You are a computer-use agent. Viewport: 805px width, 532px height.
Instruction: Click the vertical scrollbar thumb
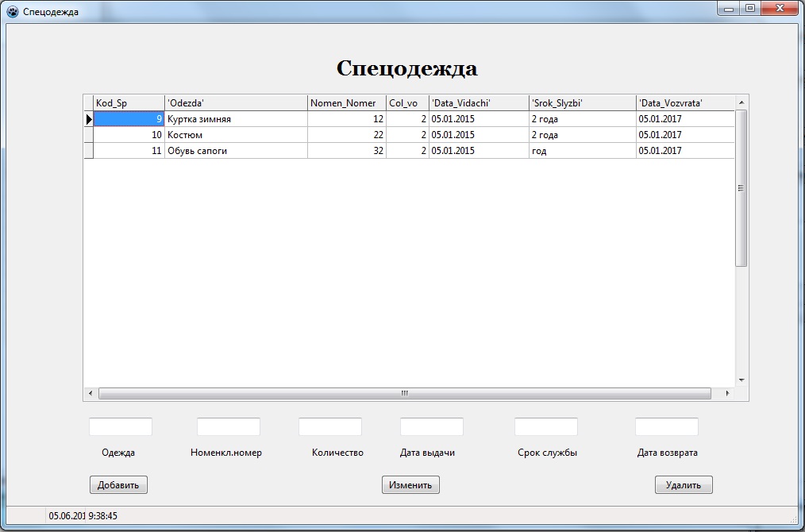pyautogui.click(x=741, y=188)
